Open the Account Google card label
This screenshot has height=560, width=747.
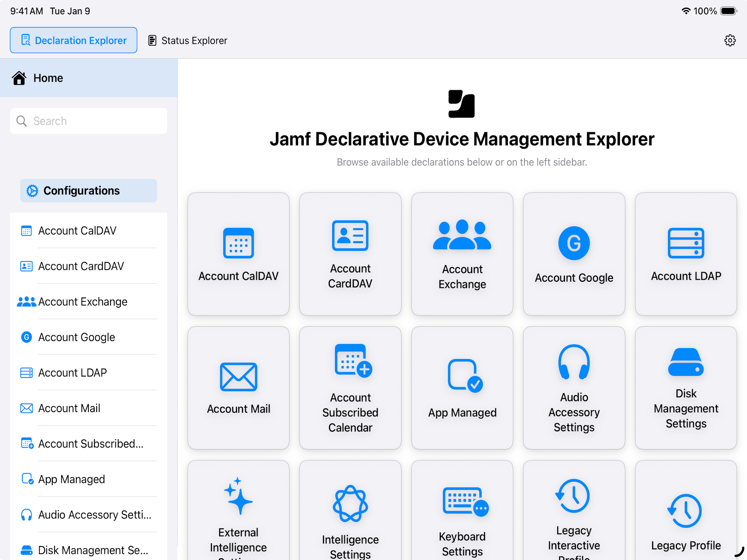point(574,278)
